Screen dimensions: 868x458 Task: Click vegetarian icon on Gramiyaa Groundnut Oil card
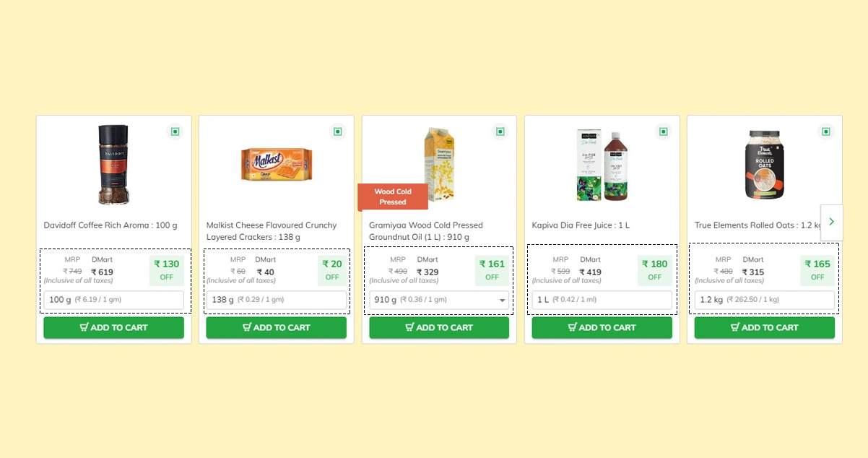(500, 131)
